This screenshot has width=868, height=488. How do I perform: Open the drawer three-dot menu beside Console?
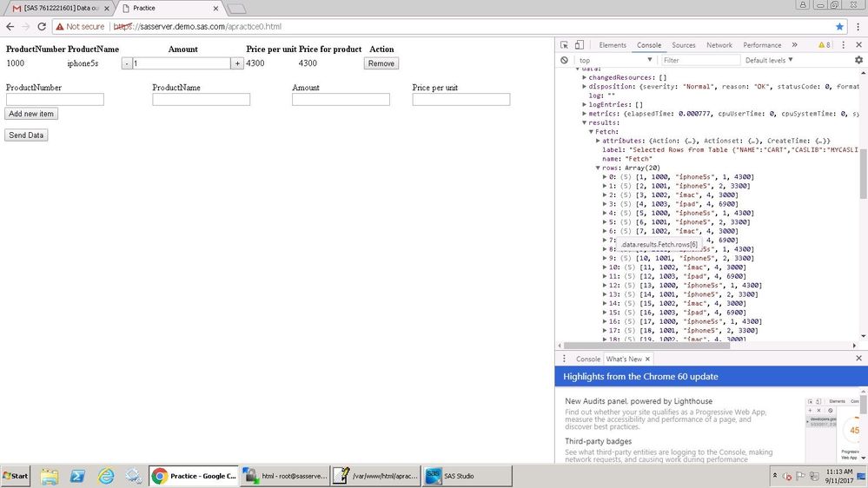click(564, 359)
